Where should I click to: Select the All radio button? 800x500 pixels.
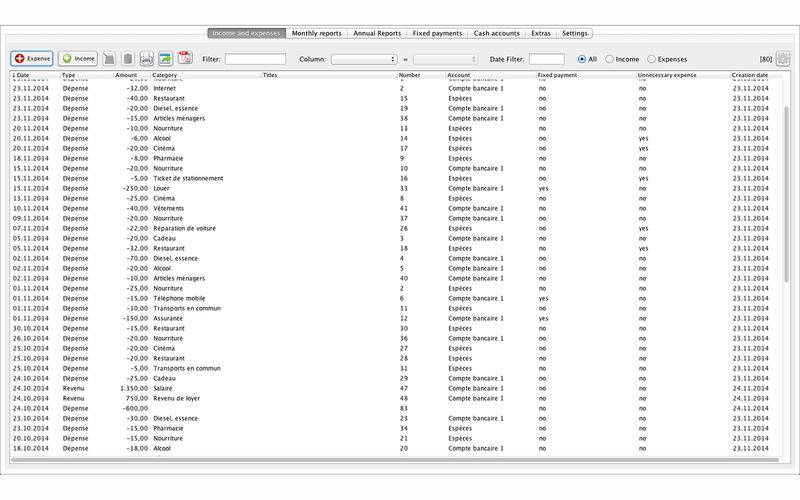click(582, 59)
